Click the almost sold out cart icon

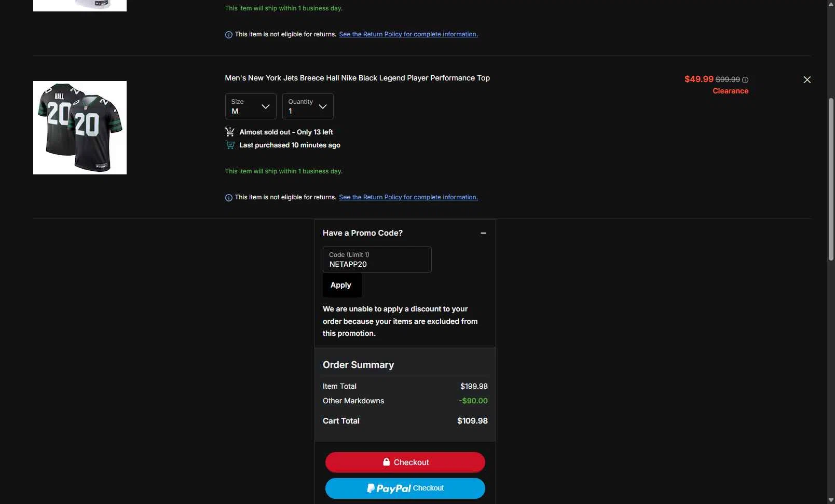click(x=230, y=132)
